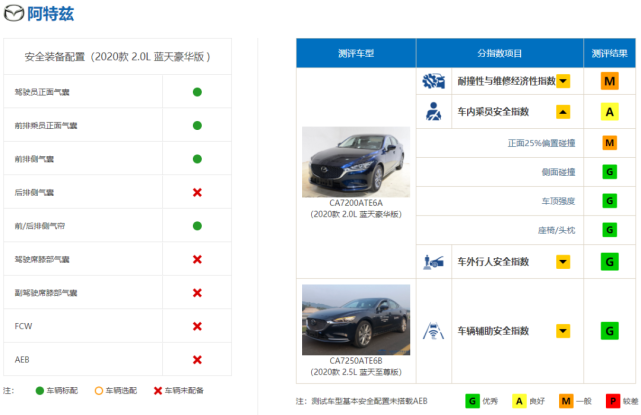
Task: Click the Mazda logo icon
Action: click(x=14, y=13)
